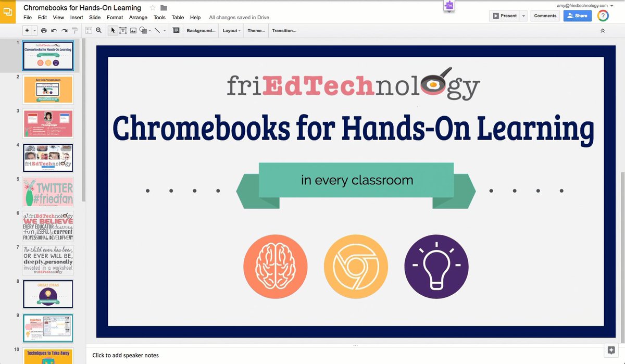Click the Zoom to fit icon
Image resolution: width=625 pixels, height=364 pixels.
pyautogui.click(x=89, y=31)
